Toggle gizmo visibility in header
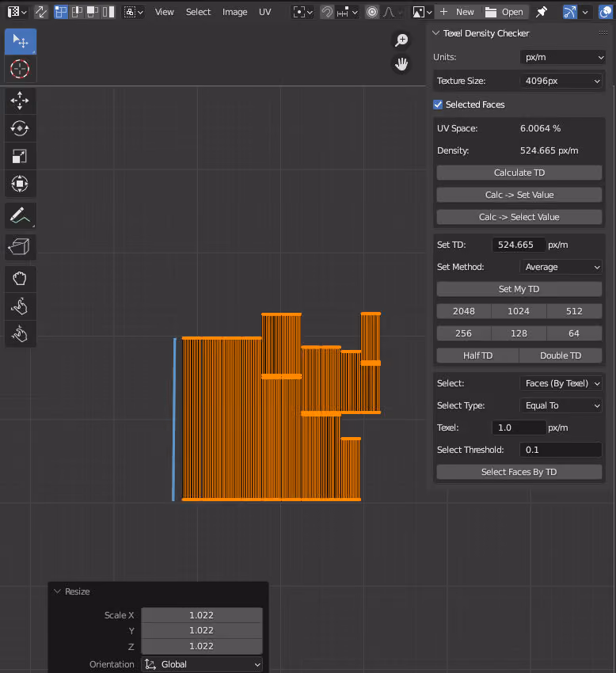Image resolution: width=616 pixels, height=673 pixels. coord(569,12)
